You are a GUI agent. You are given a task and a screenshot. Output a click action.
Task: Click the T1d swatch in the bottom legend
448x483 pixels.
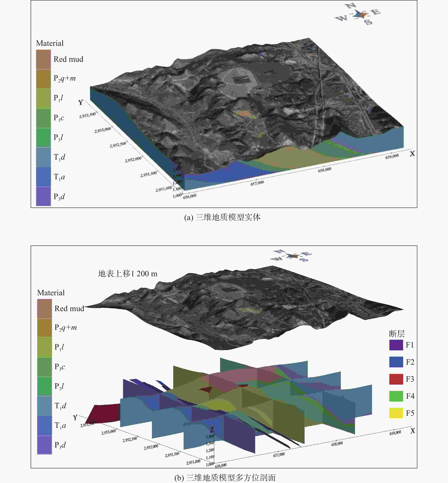(x=44, y=406)
